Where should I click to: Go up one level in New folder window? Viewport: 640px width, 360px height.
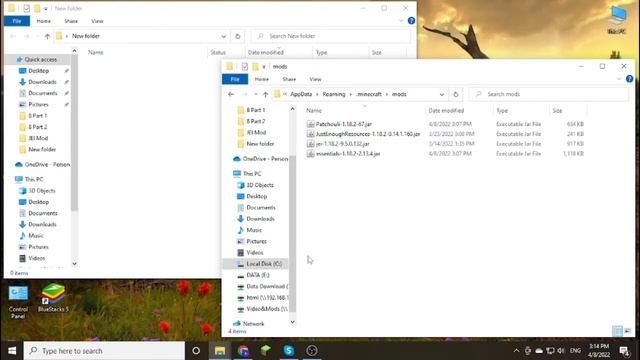point(47,36)
